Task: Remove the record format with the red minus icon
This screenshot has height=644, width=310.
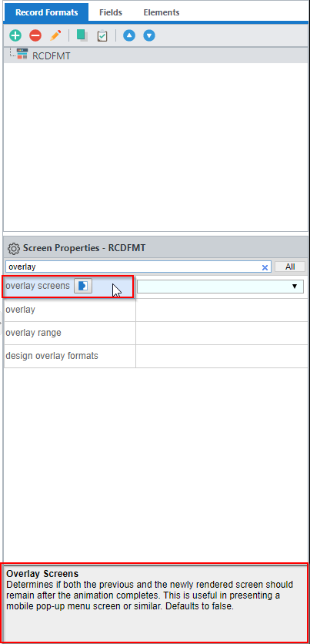Action: (x=35, y=35)
